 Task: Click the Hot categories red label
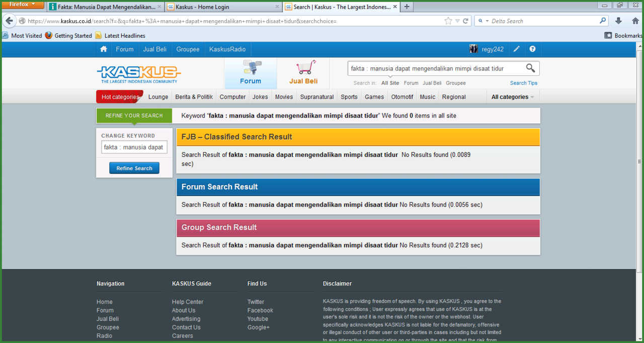click(x=120, y=97)
